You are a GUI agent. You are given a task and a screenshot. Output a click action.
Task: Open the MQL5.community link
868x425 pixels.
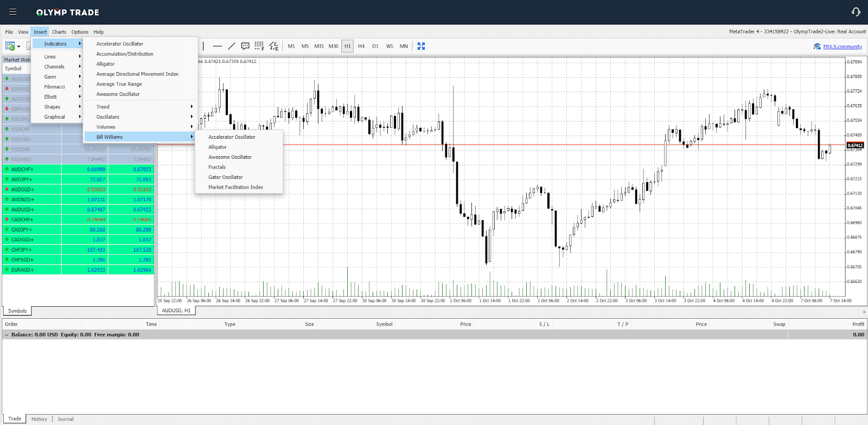[843, 47]
